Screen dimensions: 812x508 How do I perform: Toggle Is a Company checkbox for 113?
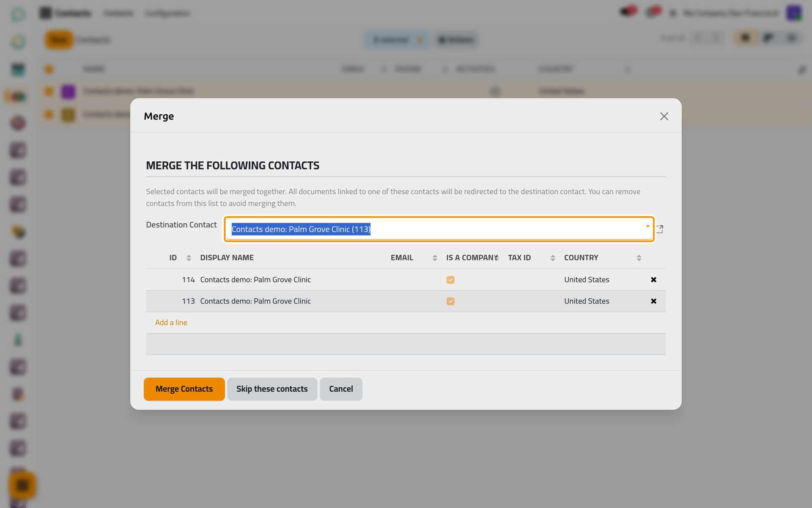pyautogui.click(x=450, y=301)
